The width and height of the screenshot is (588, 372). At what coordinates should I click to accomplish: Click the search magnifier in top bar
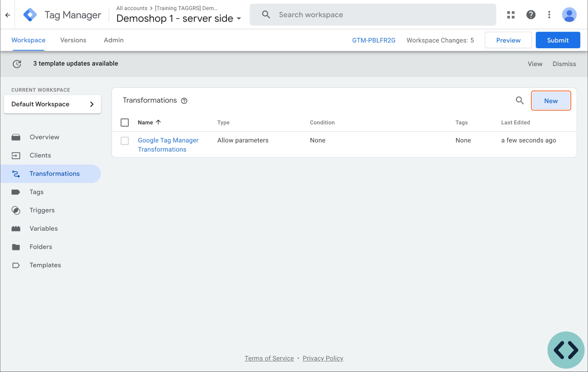point(266,15)
